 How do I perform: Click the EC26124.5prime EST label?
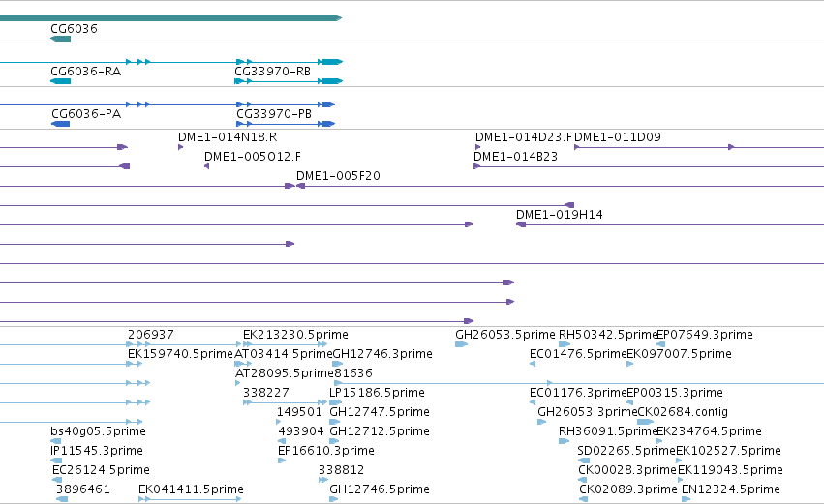point(101,470)
